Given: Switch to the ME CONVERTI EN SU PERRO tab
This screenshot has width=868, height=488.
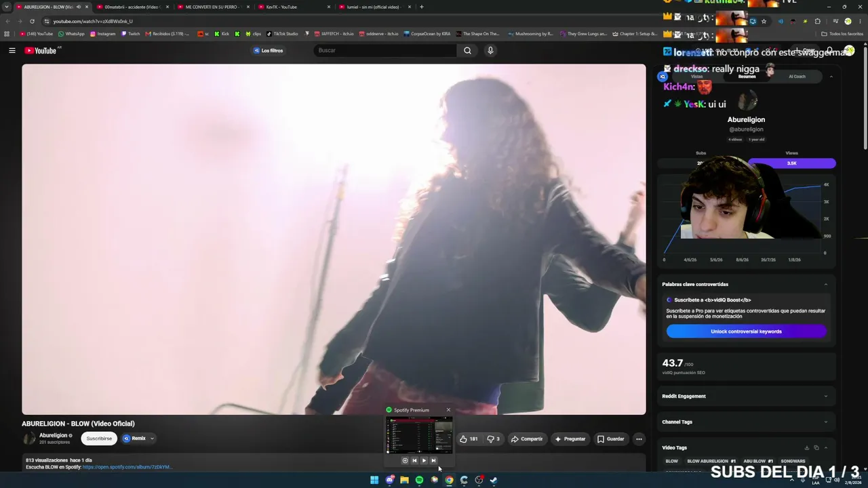Looking at the screenshot, I should (x=213, y=7).
